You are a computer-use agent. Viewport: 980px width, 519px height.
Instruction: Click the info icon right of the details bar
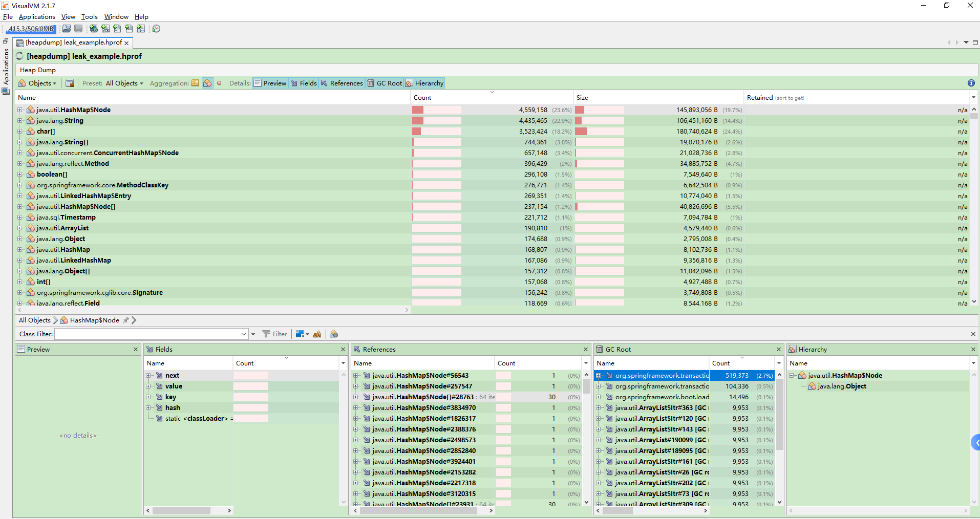pyautogui.click(x=971, y=83)
